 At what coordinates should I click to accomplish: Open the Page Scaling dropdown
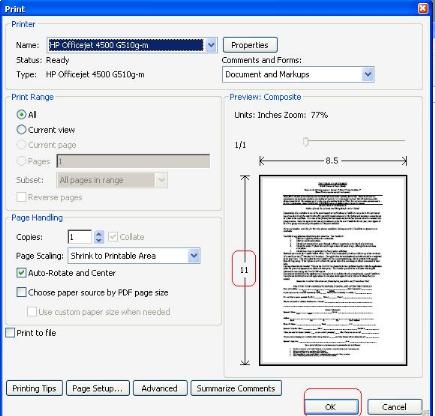point(194,256)
